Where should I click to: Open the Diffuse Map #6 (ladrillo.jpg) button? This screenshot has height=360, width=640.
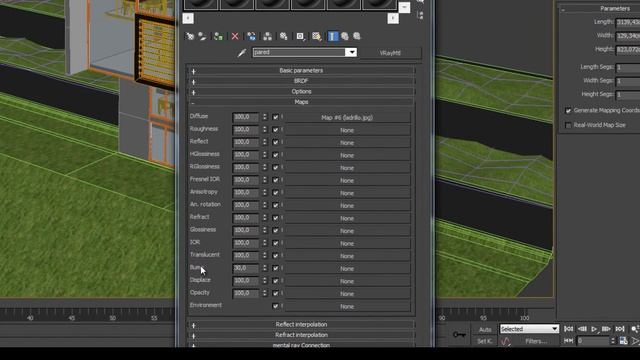(x=347, y=118)
